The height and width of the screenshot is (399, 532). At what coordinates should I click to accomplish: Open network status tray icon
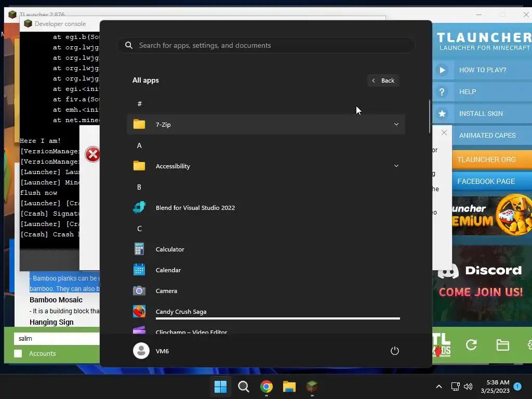click(455, 387)
